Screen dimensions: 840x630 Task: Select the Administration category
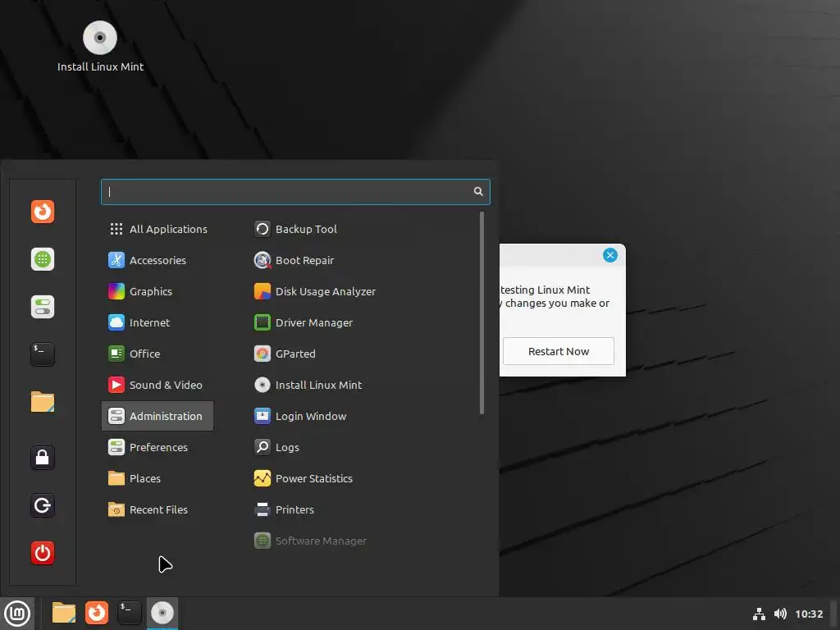(157, 416)
